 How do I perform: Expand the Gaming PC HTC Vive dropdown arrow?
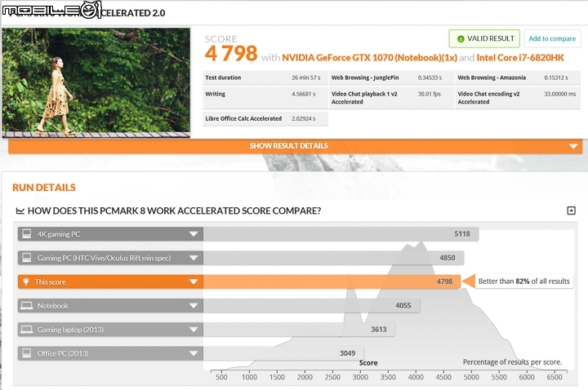[x=194, y=258]
